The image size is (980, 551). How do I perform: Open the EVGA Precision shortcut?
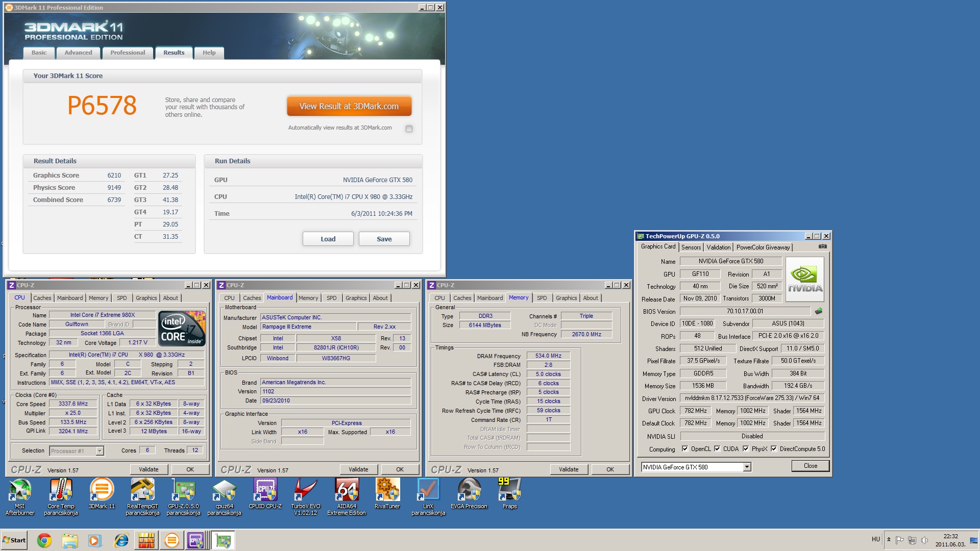point(469,493)
